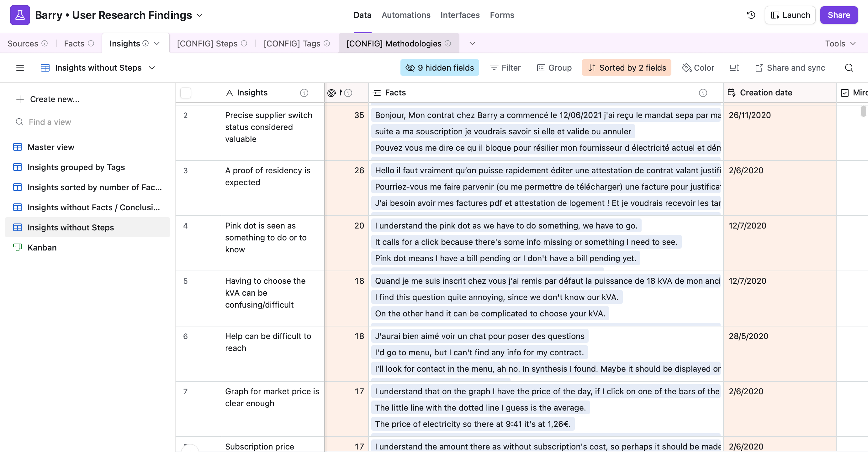Open the Forms tab
This screenshot has width=868, height=452.
click(x=502, y=15)
